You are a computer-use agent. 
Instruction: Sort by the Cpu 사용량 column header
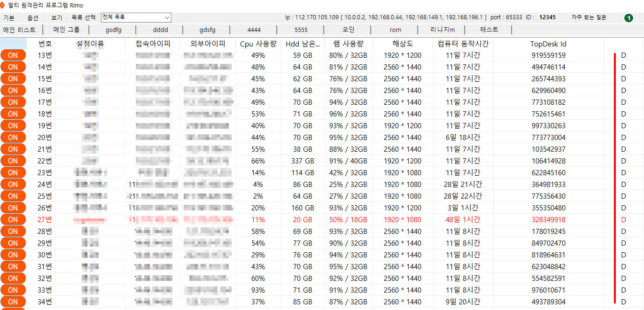tap(258, 44)
